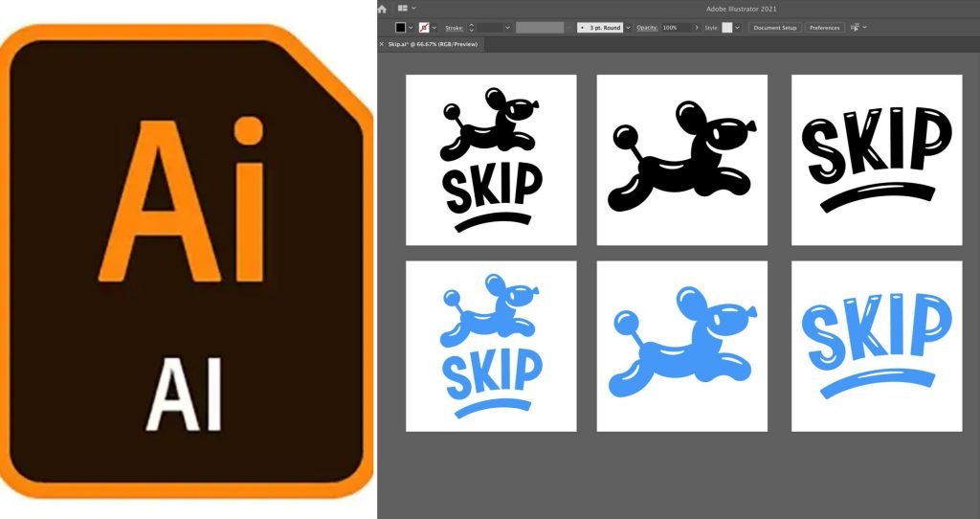The image size is (980, 519).
Task: Click the align to selection icon
Action: [855, 28]
